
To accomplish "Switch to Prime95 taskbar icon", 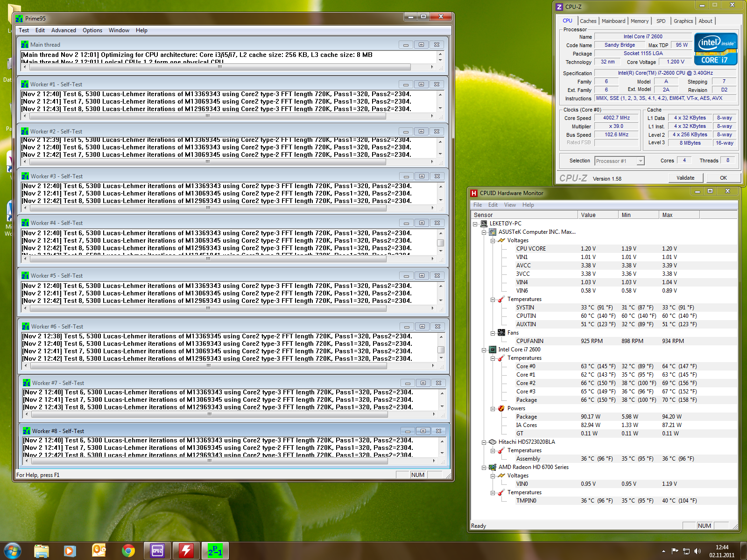I will click(x=215, y=551).
